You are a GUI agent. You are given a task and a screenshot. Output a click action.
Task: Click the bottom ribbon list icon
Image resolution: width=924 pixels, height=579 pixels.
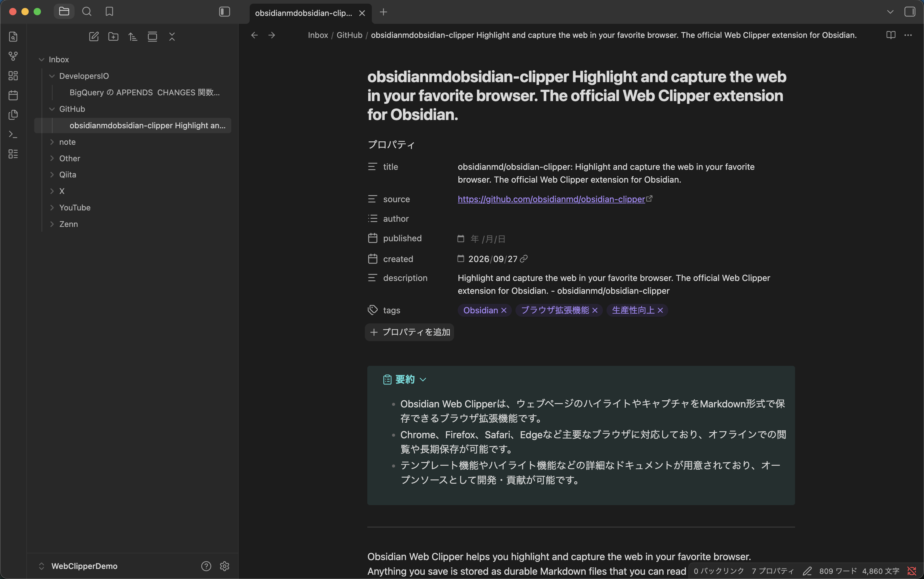[x=13, y=154]
